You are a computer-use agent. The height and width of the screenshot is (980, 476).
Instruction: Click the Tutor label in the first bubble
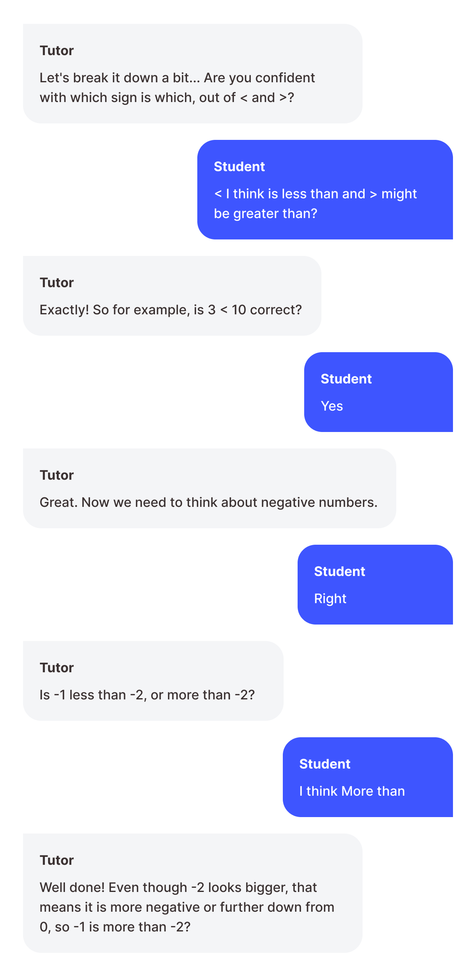(57, 51)
